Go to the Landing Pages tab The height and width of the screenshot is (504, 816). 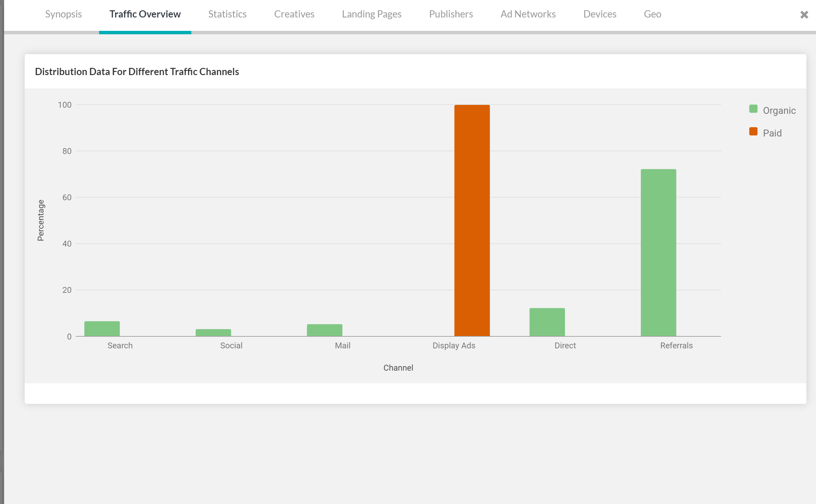(x=372, y=14)
